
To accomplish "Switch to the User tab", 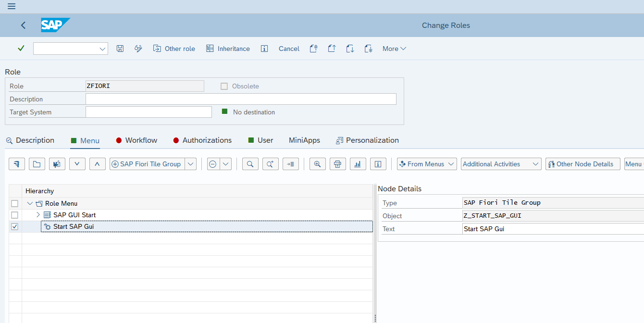I will pyautogui.click(x=260, y=140).
